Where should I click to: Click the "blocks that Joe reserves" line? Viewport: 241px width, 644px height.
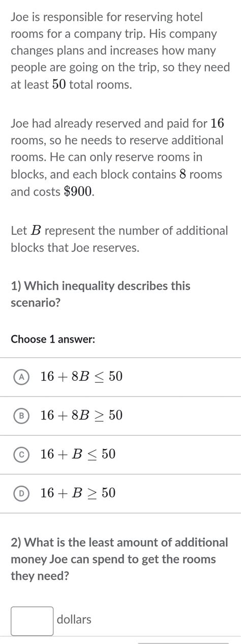tap(74, 248)
